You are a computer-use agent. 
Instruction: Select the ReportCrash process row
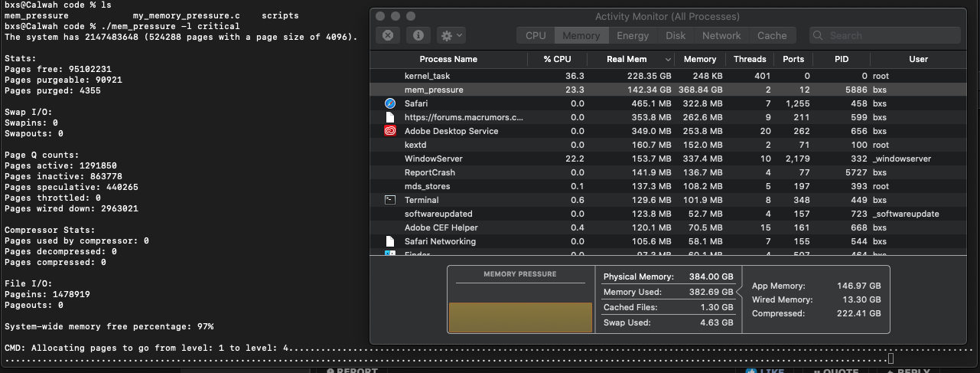(668, 172)
